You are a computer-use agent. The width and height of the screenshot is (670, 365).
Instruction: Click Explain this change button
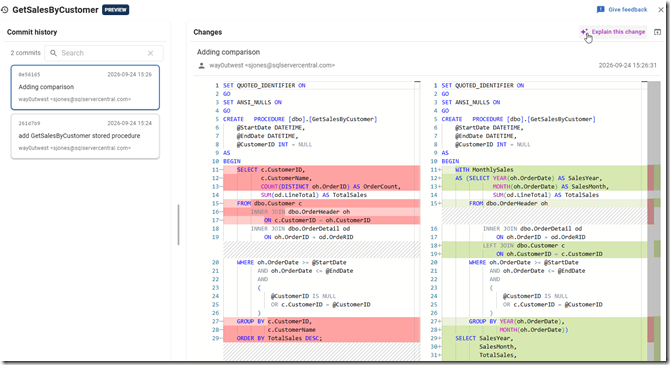pos(613,32)
